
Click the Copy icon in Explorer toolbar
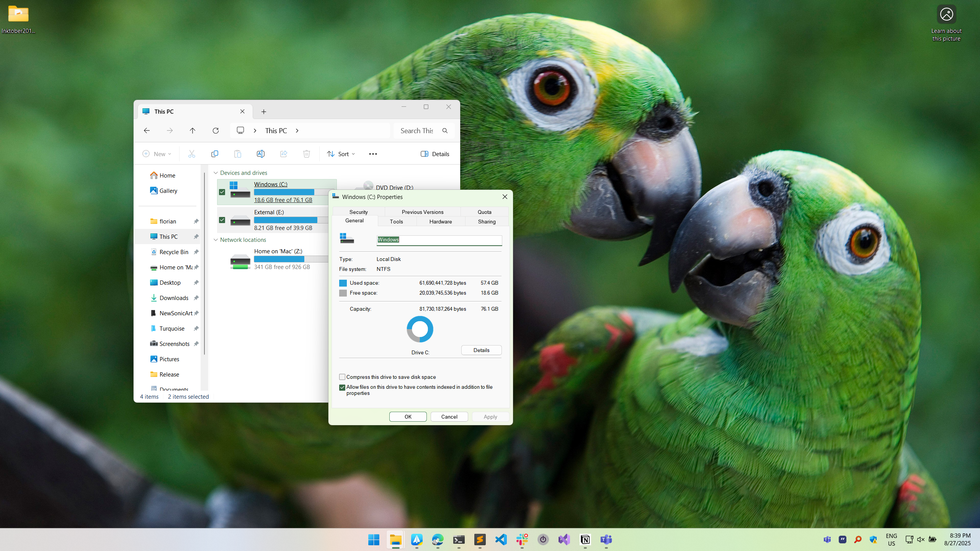click(x=215, y=154)
